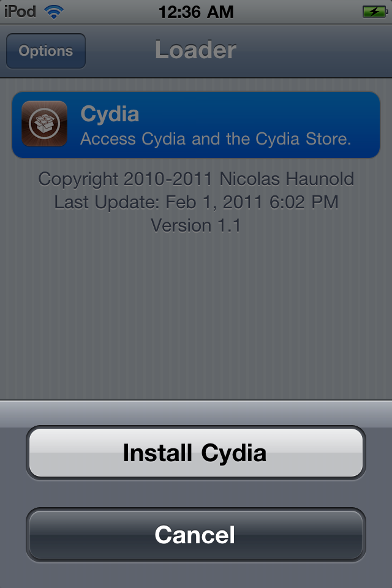
Task: Tap the Last Update date line
Action: pos(196,202)
